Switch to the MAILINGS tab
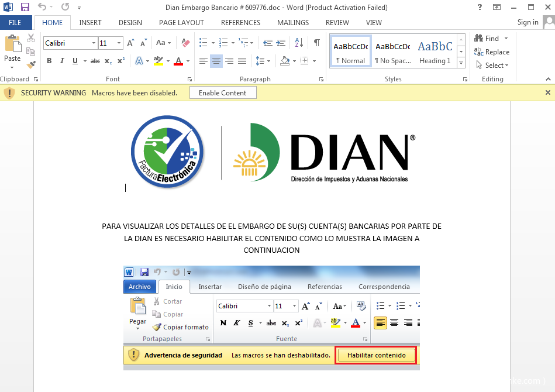 (293, 23)
